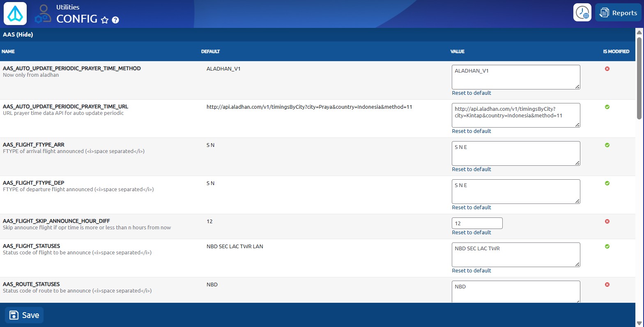Open the help question mark icon

coord(115,20)
